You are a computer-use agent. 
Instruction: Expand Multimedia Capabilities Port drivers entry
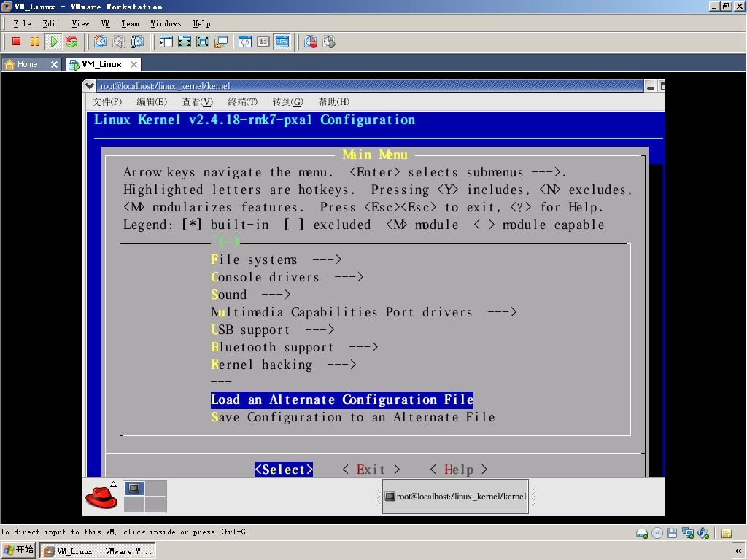point(364,312)
